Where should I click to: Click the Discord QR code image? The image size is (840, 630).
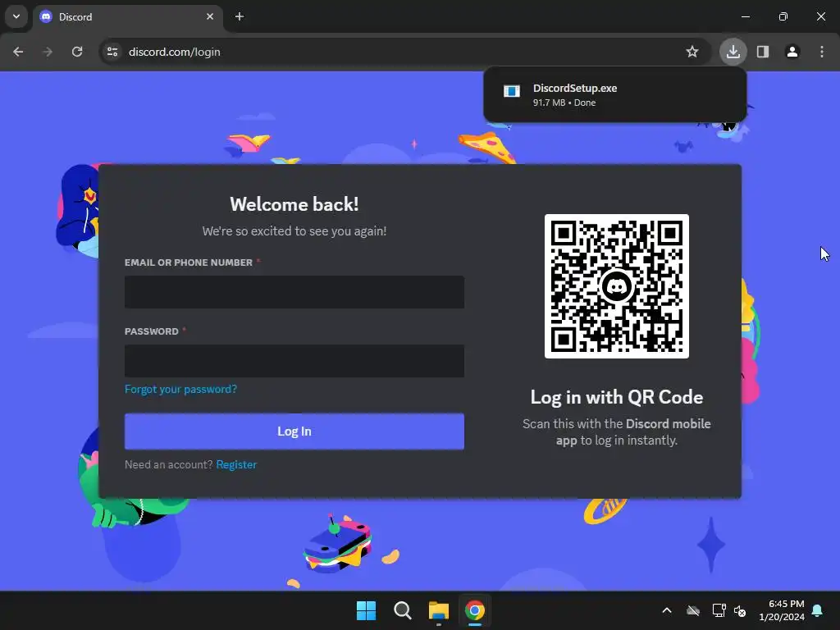tap(617, 286)
